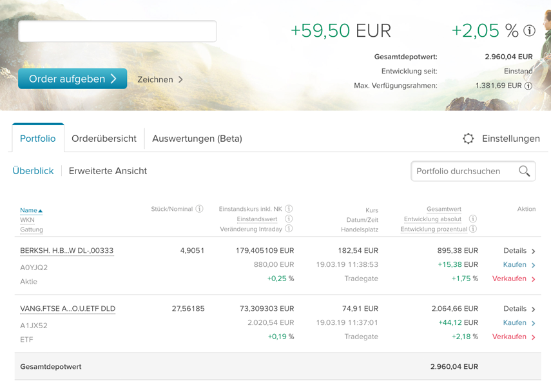Switch to Erweiterte Ansicht view
The width and height of the screenshot is (551, 392).
108,171
